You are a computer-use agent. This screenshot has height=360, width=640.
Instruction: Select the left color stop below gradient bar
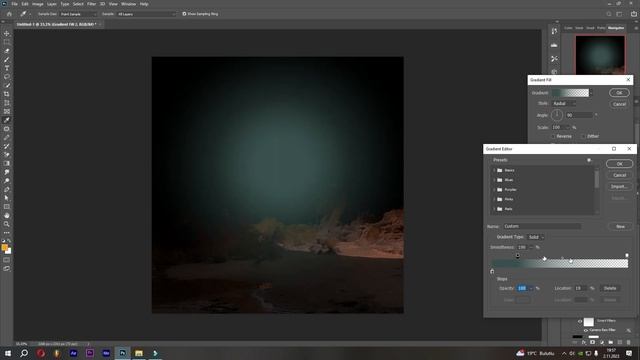pyautogui.click(x=492, y=271)
